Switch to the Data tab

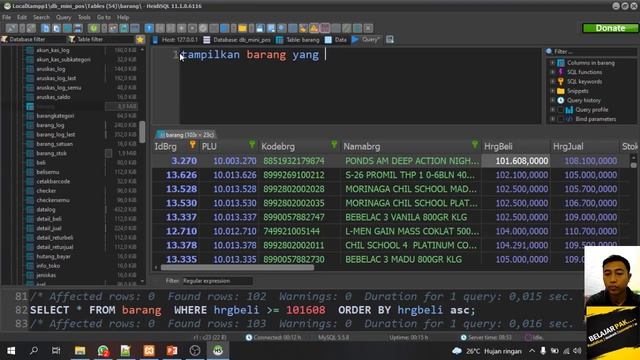336,40
